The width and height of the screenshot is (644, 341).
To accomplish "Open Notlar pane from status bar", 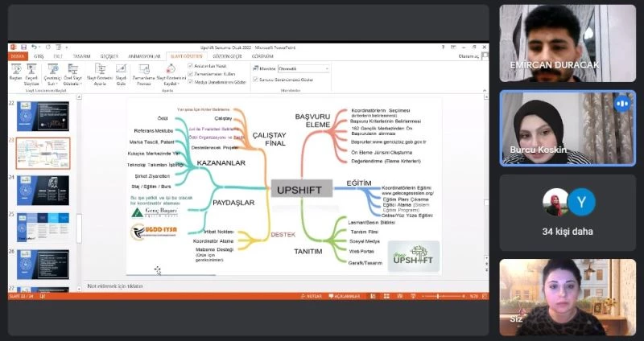I will 313,296.
